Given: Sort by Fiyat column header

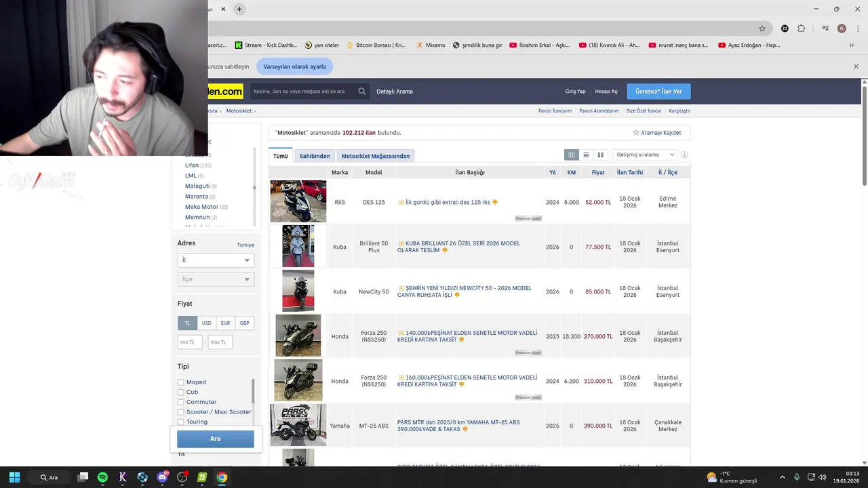Looking at the screenshot, I should [x=598, y=173].
